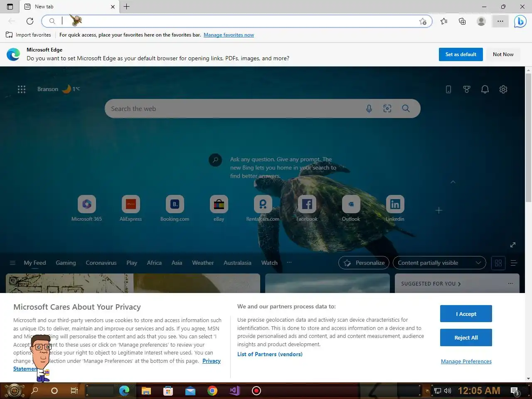Screen dimensions: 532x399
Task: Open the feed hamburger menu
Action: click(12, 263)
